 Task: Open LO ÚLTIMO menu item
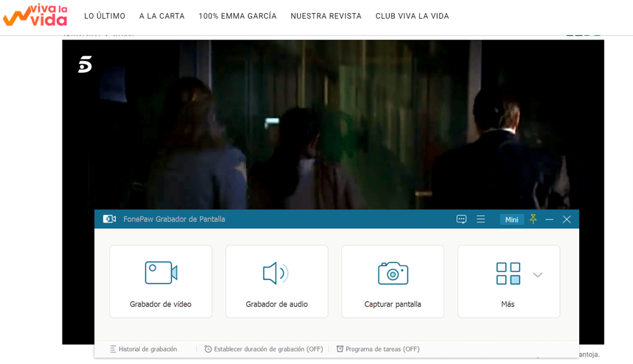pyautogui.click(x=104, y=16)
